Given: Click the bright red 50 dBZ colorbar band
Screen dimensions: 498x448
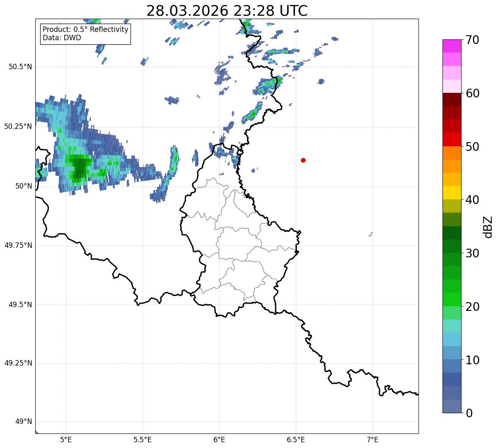Looking at the screenshot, I should click(452, 139).
